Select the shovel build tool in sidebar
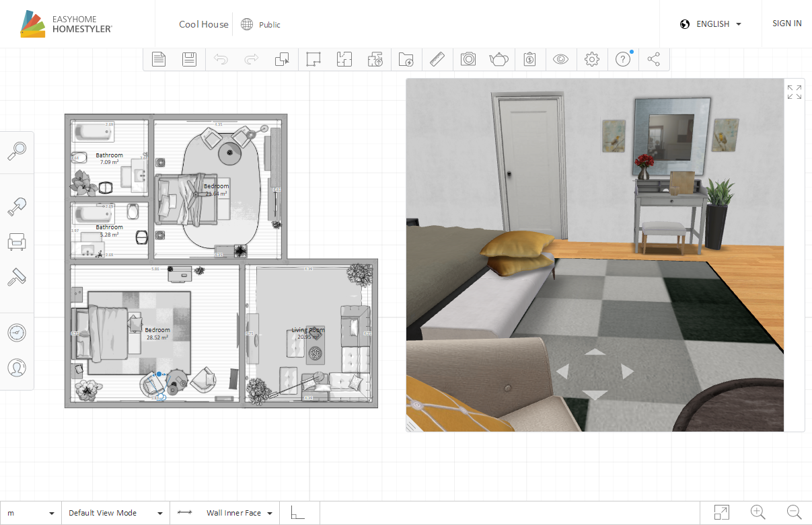Viewport: 812px width, 525px height. coord(17,207)
